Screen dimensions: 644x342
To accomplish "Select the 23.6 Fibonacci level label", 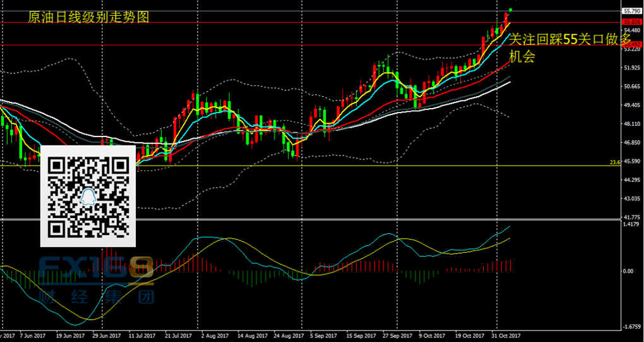I will [615, 162].
